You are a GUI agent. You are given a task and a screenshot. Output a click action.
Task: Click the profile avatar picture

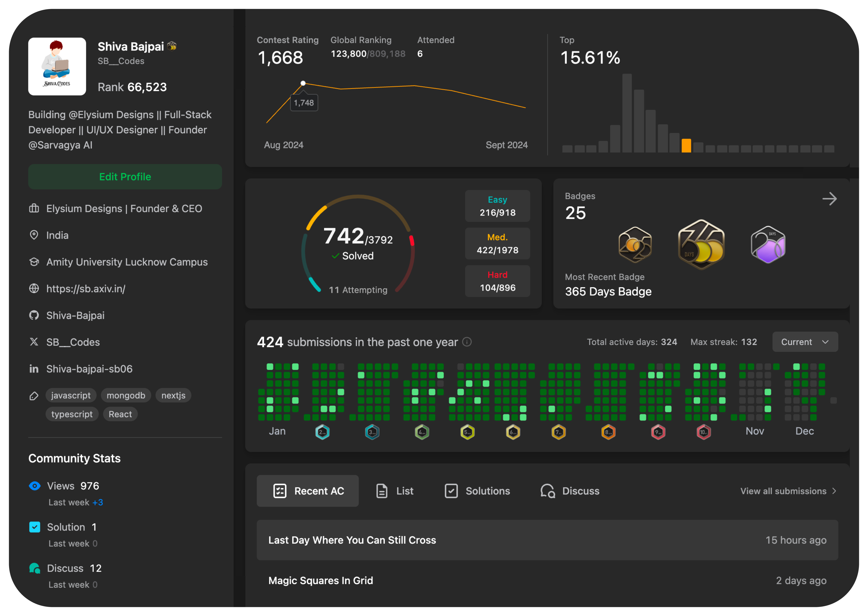[x=57, y=66]
